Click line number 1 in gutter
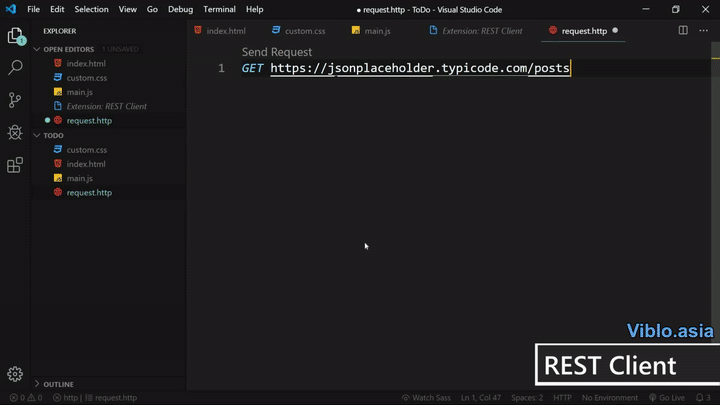Screen dimensions: 720x405 221,68
